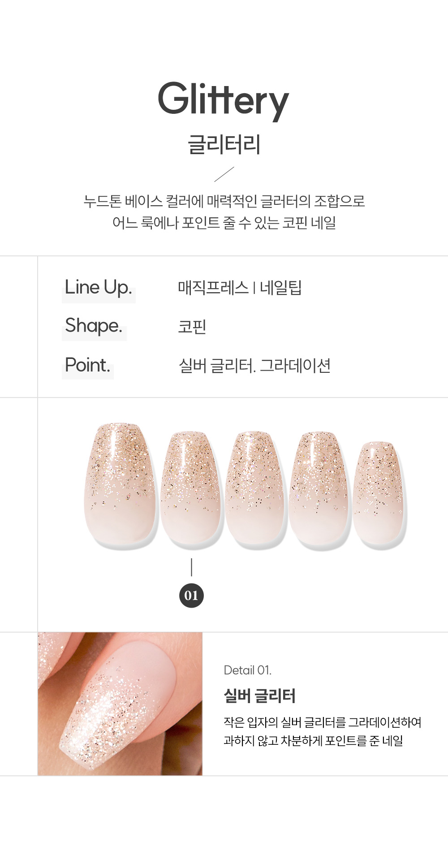The height and width of the screenshot is (868, 448).
Task: Click the 코핀 shape value
Action: tap(192, 326)
